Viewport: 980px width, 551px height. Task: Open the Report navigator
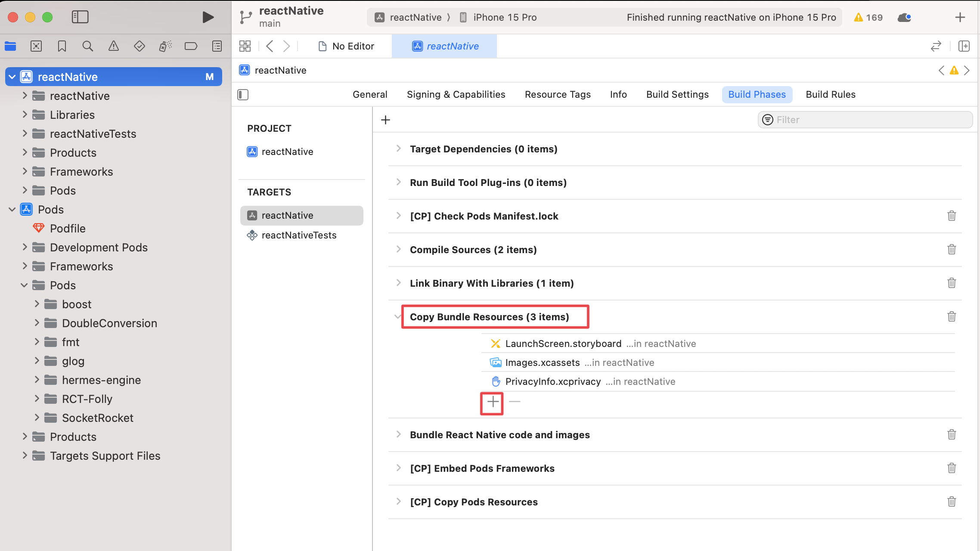coord(217,46)
